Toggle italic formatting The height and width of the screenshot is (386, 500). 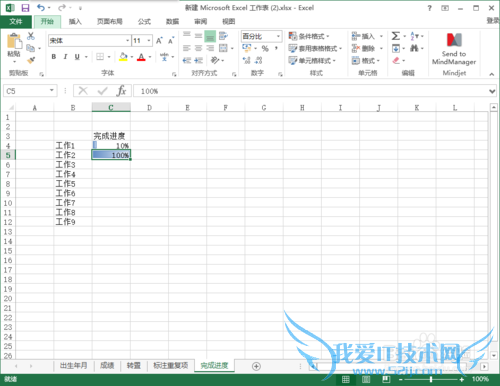click(x=65, y=57)
